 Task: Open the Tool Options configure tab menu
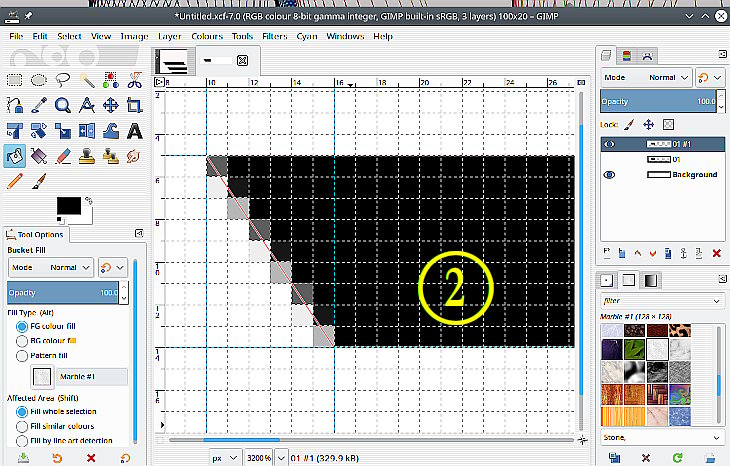[139, 233]
